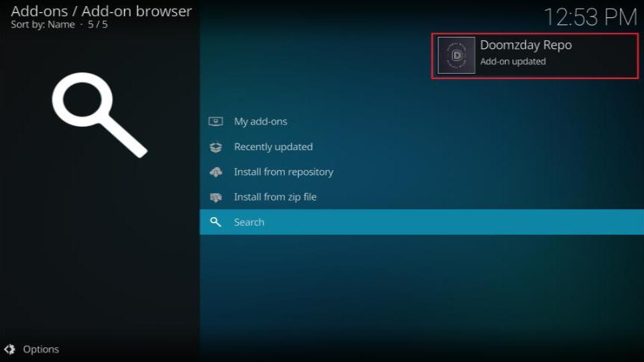Click the Sort by: Name label
This screenshot has width=644, height=362.
(x=43, y=25)
